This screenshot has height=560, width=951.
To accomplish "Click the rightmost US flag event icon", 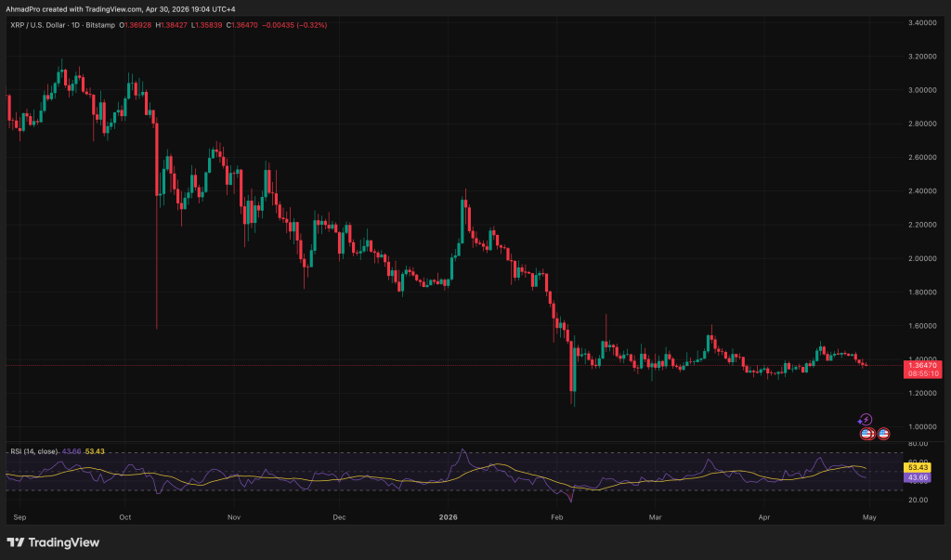I will (884, 433).
